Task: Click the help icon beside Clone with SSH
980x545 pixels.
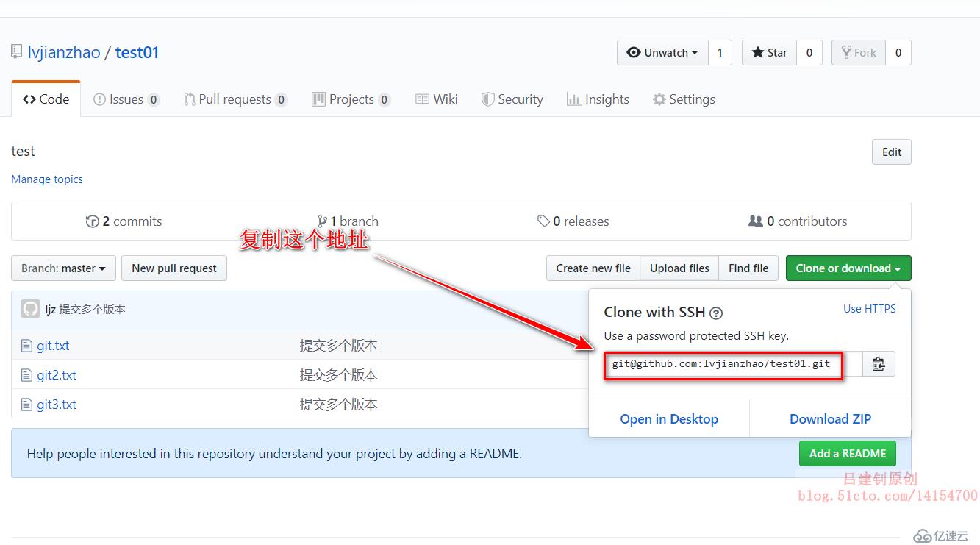Action: point(716,313)
